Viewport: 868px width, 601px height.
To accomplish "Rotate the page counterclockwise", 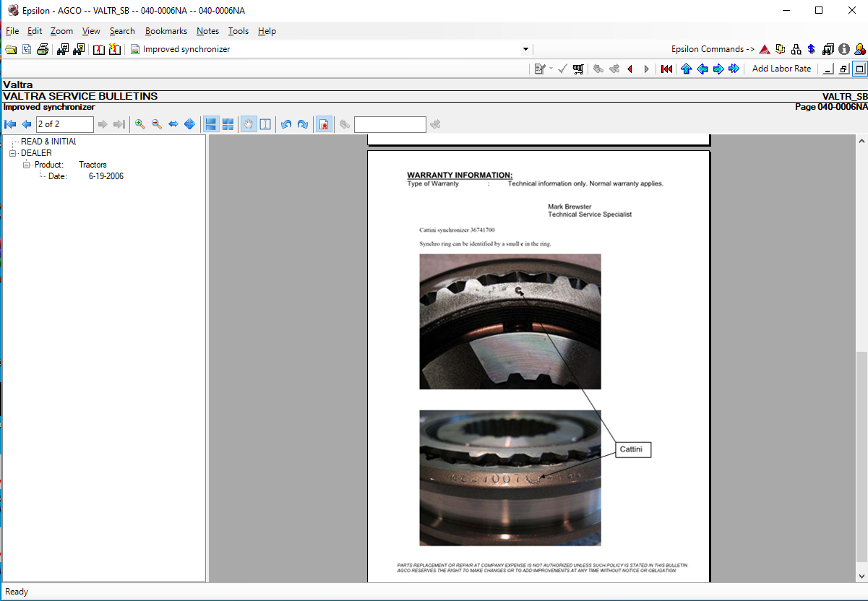I will (286, 124).
